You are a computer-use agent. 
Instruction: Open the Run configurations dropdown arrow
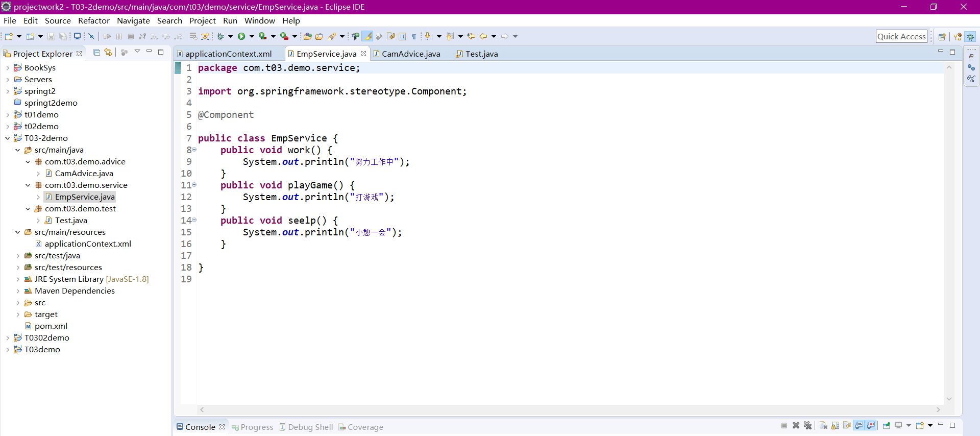(252, 36)
